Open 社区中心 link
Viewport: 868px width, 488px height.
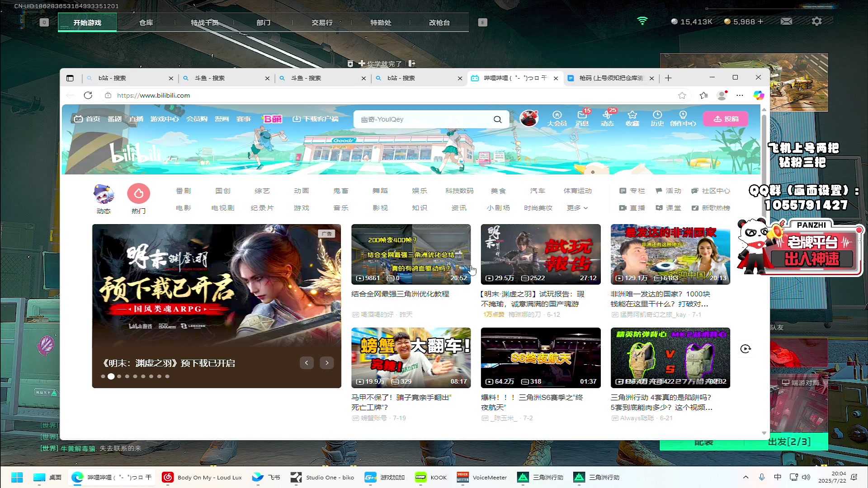coord(711,191)
